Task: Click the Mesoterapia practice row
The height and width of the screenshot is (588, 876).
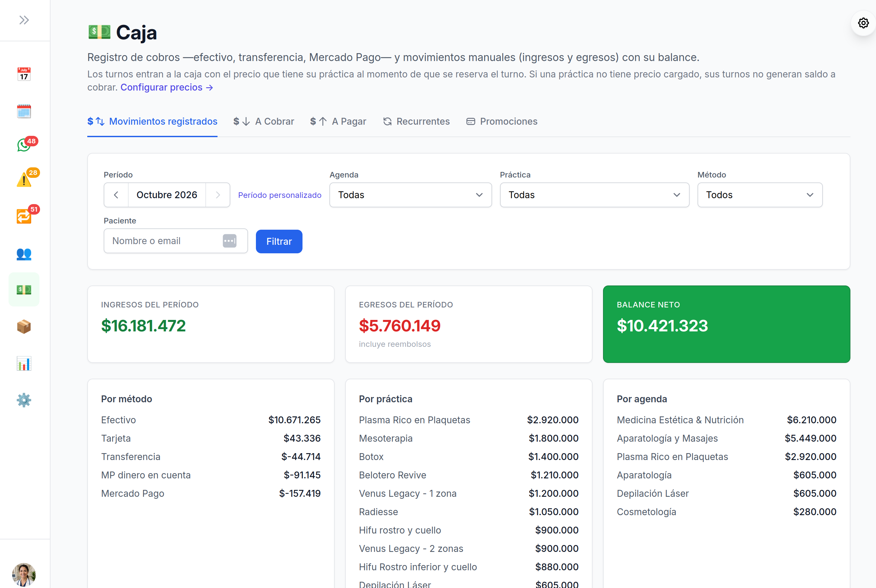Action: 469,438
